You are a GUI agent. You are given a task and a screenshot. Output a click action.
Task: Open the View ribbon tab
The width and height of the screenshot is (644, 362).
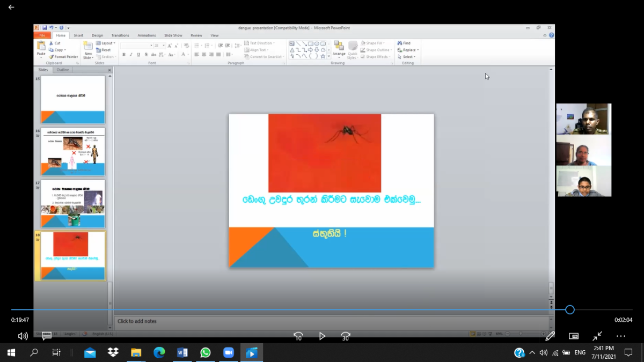[214, 35]
